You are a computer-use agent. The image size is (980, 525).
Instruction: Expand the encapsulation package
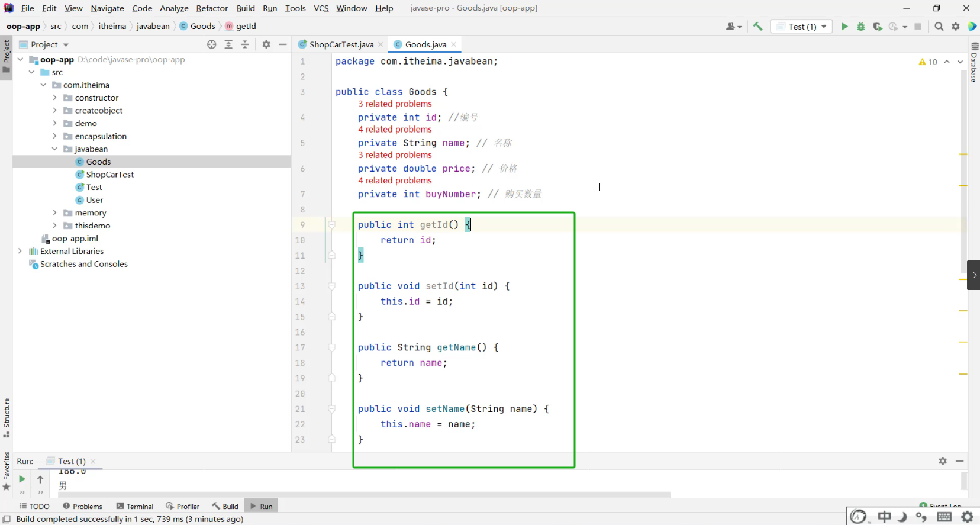[x=54, y=136]
